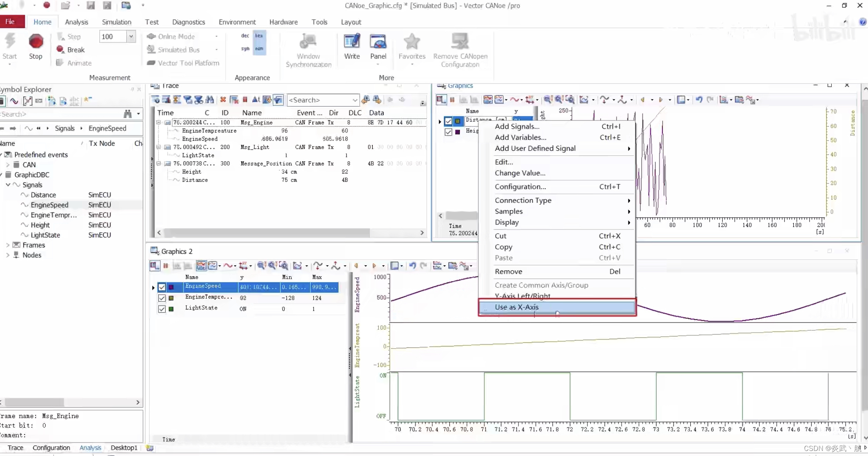Toggle the LightState signal checkbox
This screenshot has height=456, width=868.
[162, 309]
